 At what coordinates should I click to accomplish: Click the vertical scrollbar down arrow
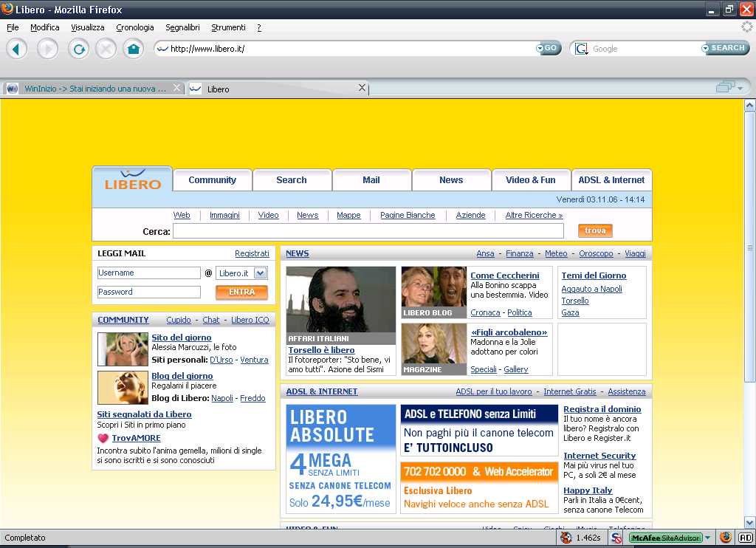749,522
